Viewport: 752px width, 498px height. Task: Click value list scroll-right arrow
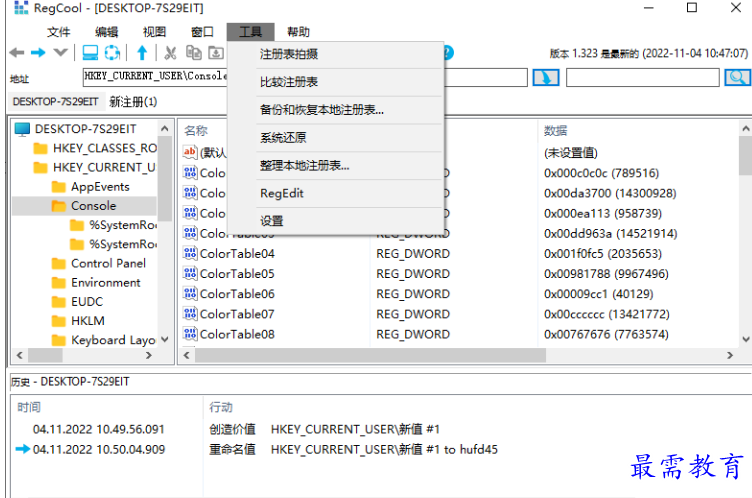(x=730, y=356)
